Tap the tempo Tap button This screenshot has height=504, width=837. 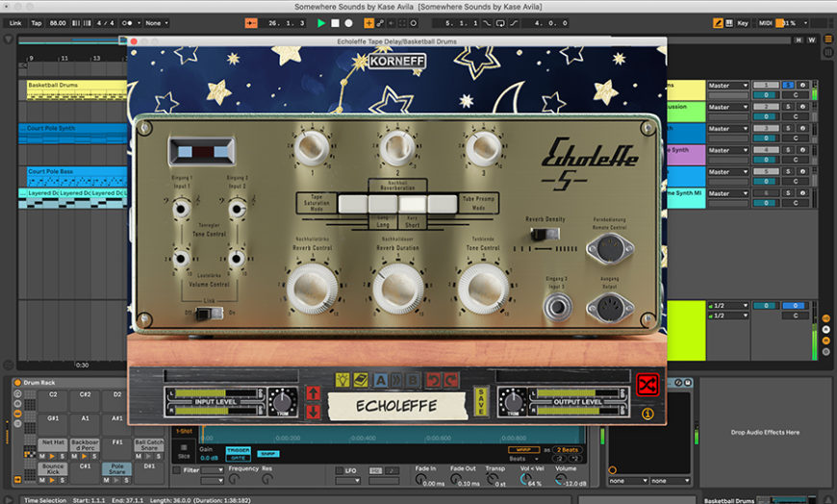37,23
